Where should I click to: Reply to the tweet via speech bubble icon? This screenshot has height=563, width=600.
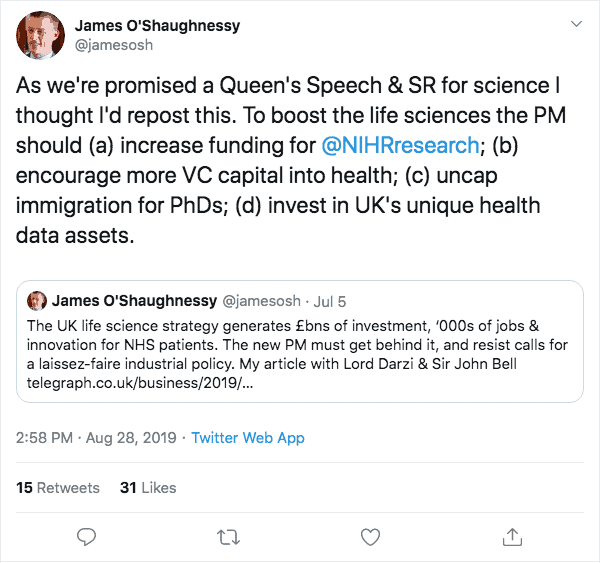click(87, 536)
